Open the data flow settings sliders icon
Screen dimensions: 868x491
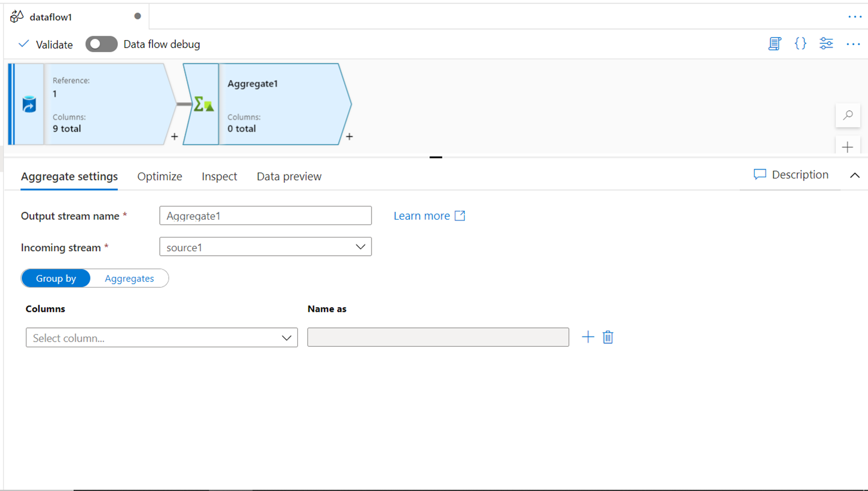(826, 43)
